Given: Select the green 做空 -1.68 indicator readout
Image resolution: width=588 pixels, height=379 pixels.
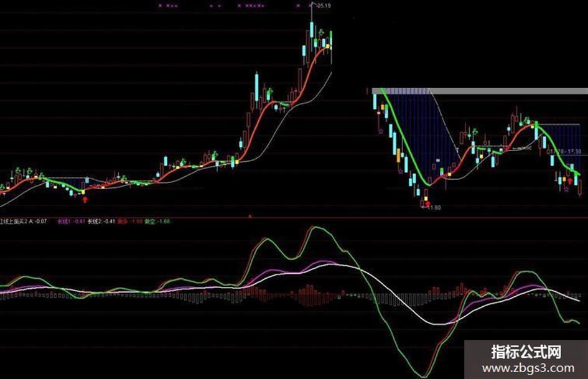Looking at the screenshot, I should pos(157,222).
